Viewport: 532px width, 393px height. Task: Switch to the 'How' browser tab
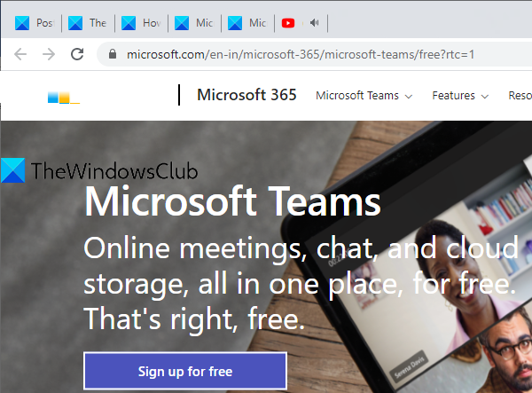click(142, 23)
